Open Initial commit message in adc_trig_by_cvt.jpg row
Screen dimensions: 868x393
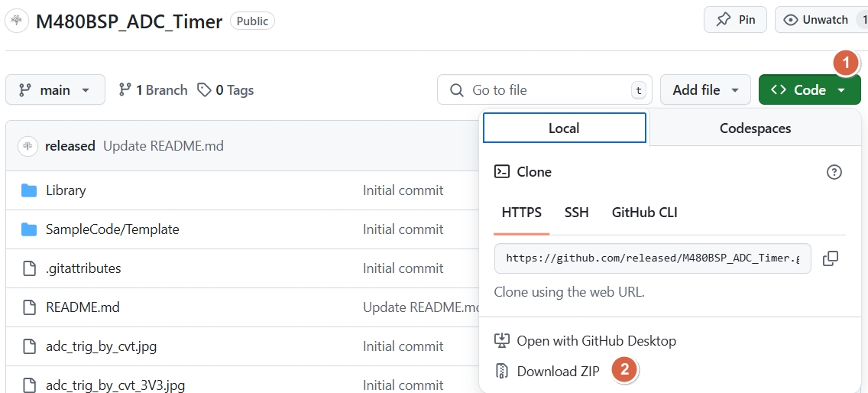pos(403,346)
